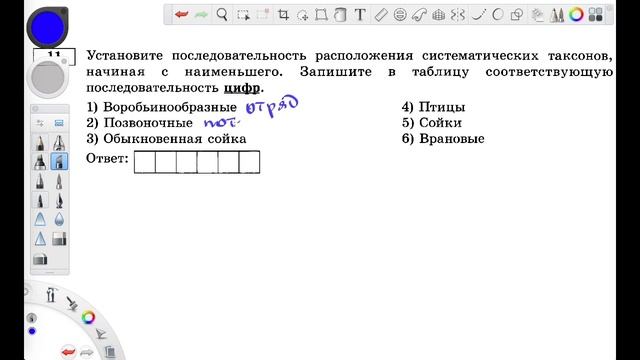Open the Perspective Guides tool
The height and width of the screenshot is (360, 640).
pyautogui.click(x=438, y=15)
